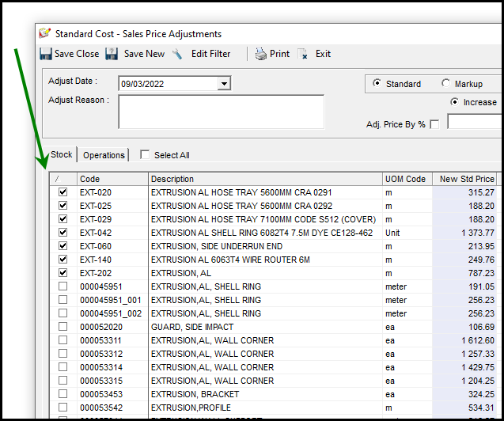Choose the Markup radio button
Viewport: 504px width, 421px height.
(445, 84)
